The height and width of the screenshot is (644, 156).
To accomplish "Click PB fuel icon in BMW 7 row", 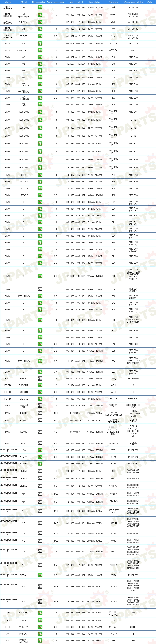I will (40, 372).
